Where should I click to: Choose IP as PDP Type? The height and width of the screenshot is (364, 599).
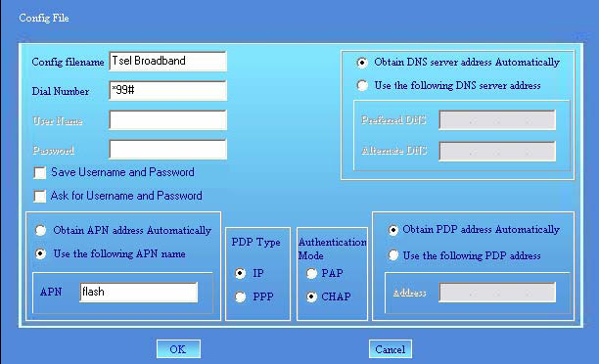tap(241, 273)
